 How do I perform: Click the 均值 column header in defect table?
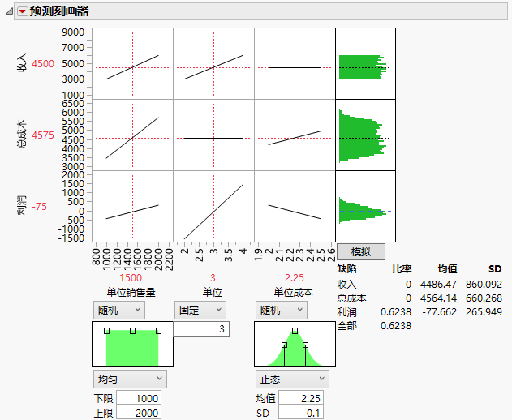point(447,269)
